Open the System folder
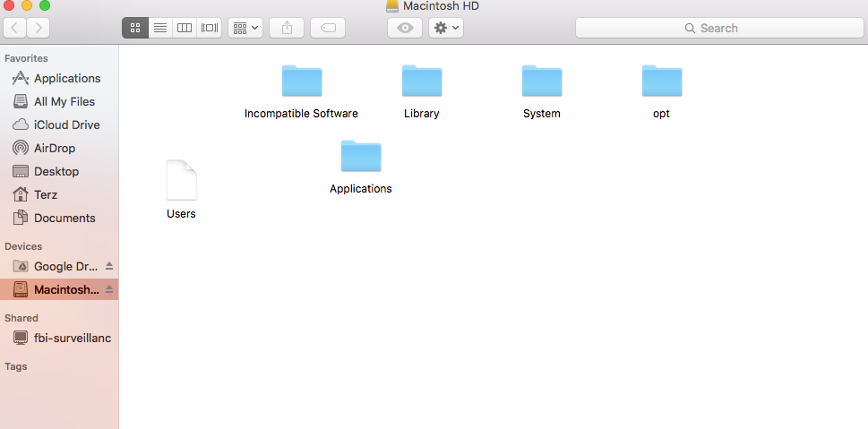The image size is (868, 429). click(x=542, y=81)
